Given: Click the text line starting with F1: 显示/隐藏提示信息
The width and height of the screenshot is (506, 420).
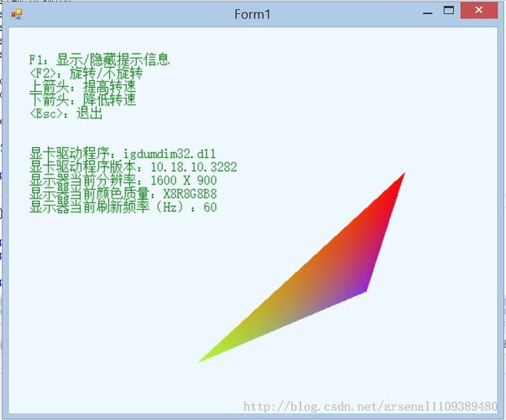Looking at the screenshot, I should tap(100, 60).
